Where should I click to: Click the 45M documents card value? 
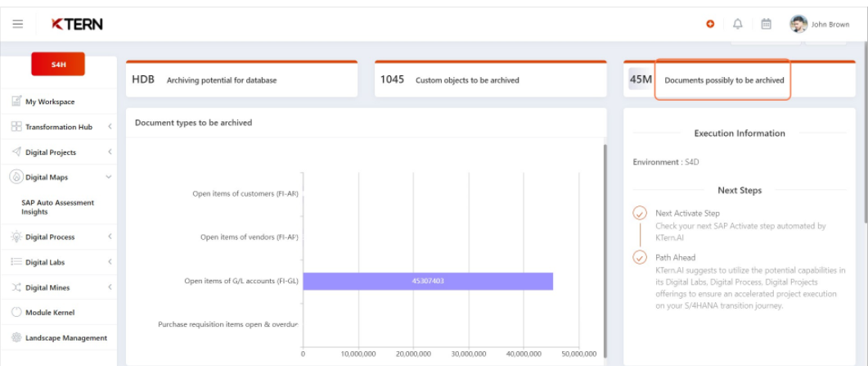[x=641, y=79]
